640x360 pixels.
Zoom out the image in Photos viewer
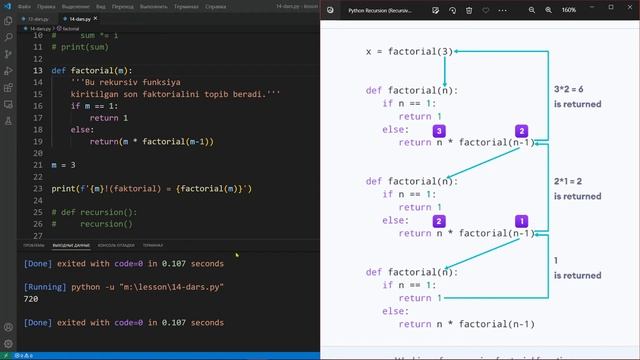[532, 10]
